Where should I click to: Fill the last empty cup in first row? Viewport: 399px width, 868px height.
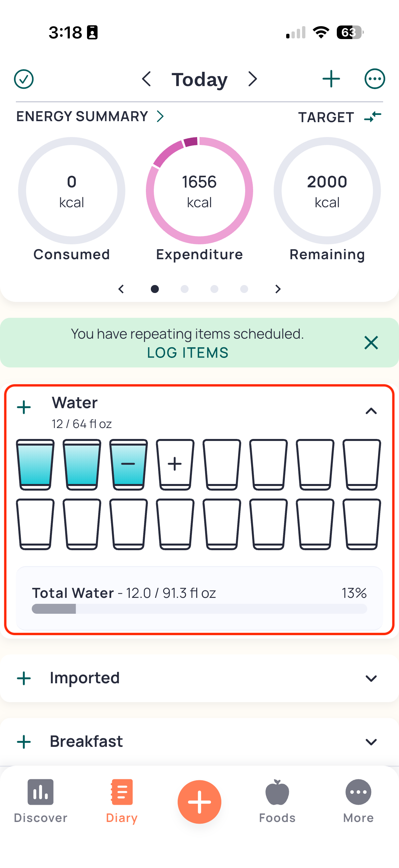(x=362, y=464)
